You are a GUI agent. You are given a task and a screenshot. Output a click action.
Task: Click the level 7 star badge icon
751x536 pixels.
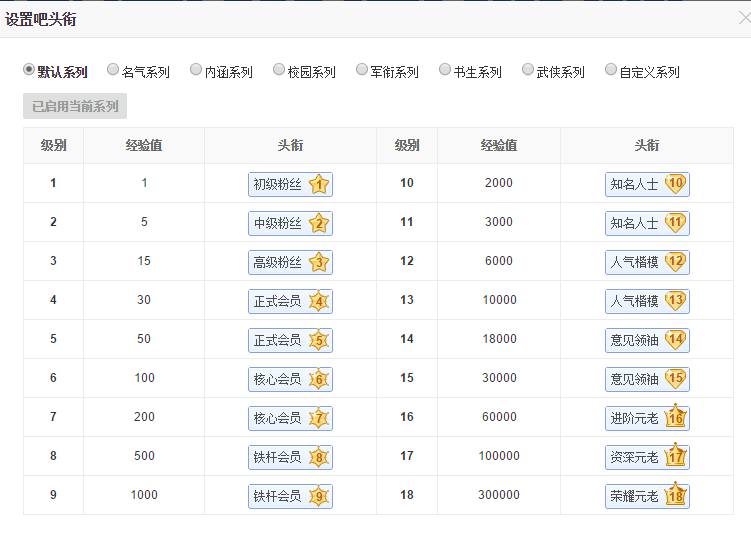(x=319, y=418)
